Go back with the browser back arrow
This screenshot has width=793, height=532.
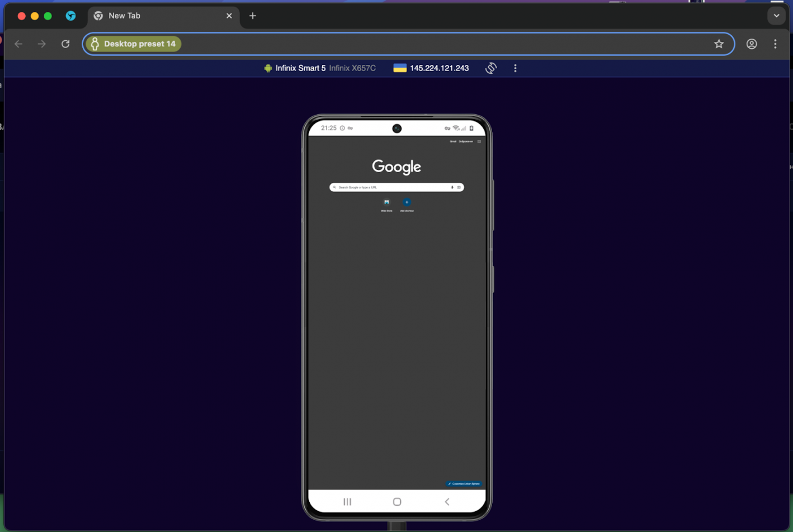tap(18, 44)
